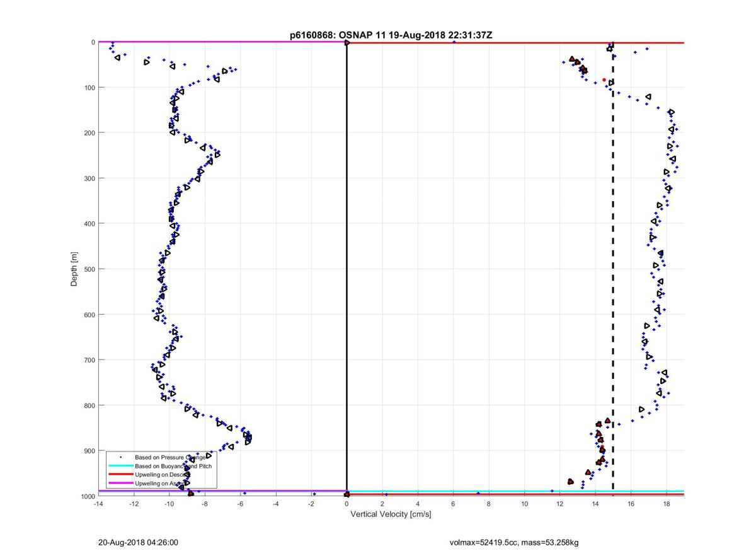This screenshot has width=756, height=558.
Task: Click y-axis tick label 600
Action: tap(89, 315)
